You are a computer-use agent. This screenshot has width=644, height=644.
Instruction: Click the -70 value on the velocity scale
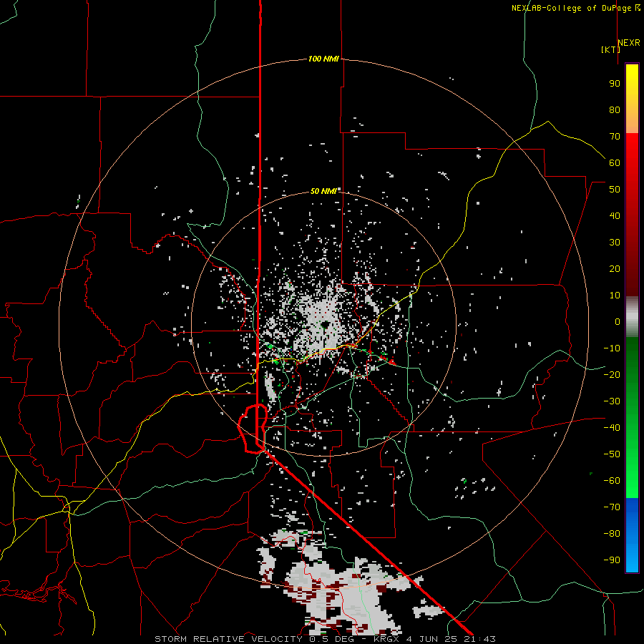tap(612, 507)
